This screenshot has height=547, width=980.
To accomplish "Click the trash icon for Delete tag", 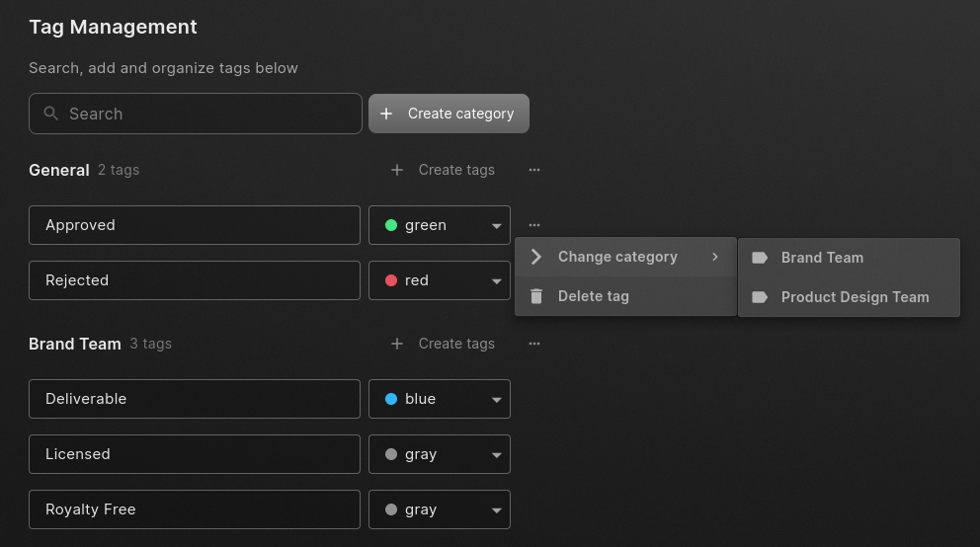I will 536,296.
